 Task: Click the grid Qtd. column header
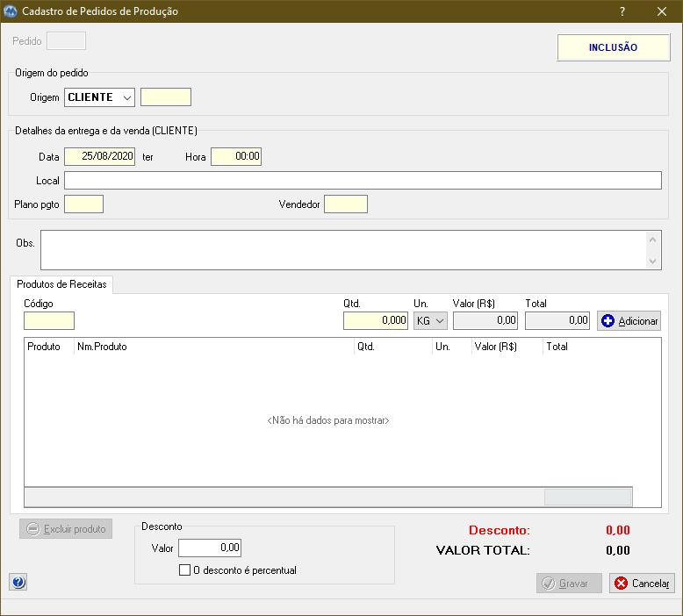[393, 347]
